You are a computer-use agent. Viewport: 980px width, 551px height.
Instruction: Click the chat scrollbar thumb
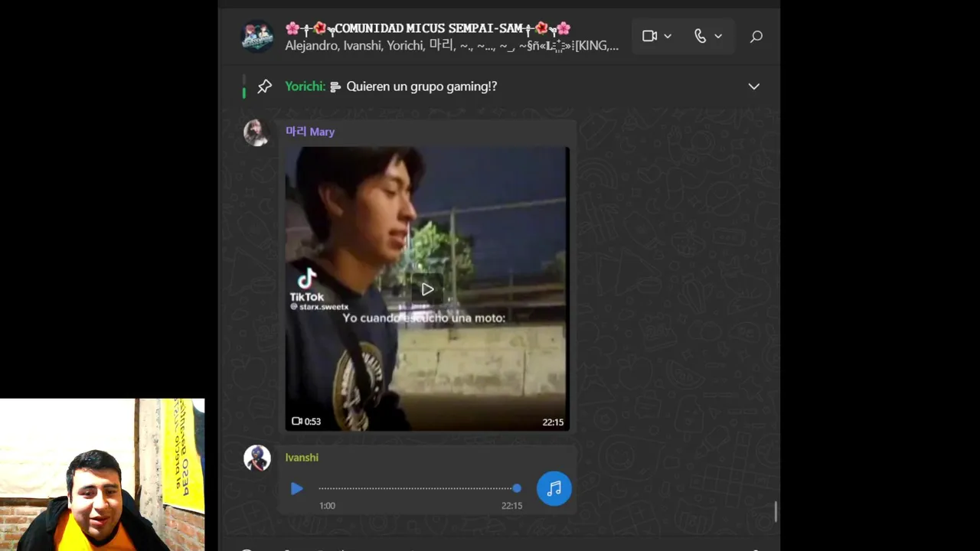776,512
